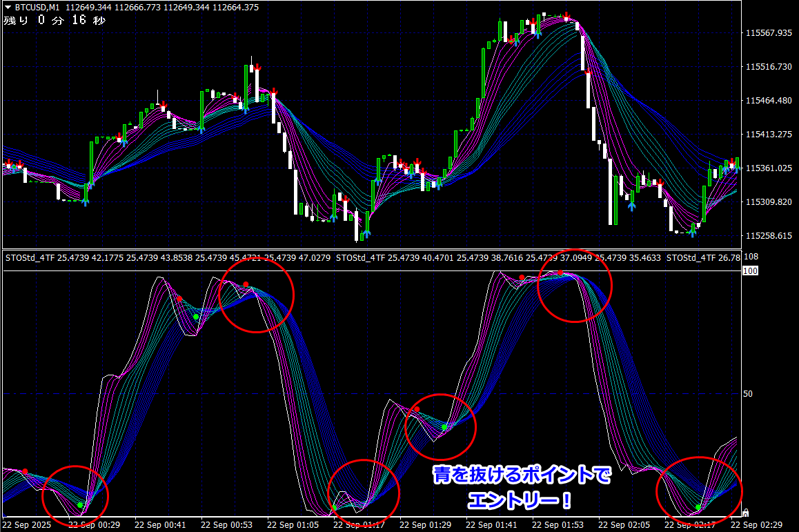Click the 108 scale label in the indicator window
The width and height of the screenshot is (799, 532).
pyautogui.click(x=751, y=257)
